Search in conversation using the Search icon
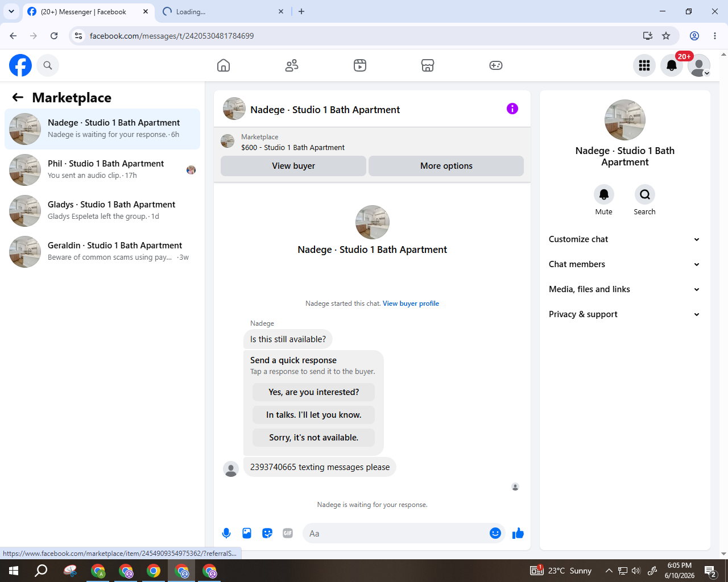Image resolution: width=728 pixels, height=582 pixels. point(645,194)
